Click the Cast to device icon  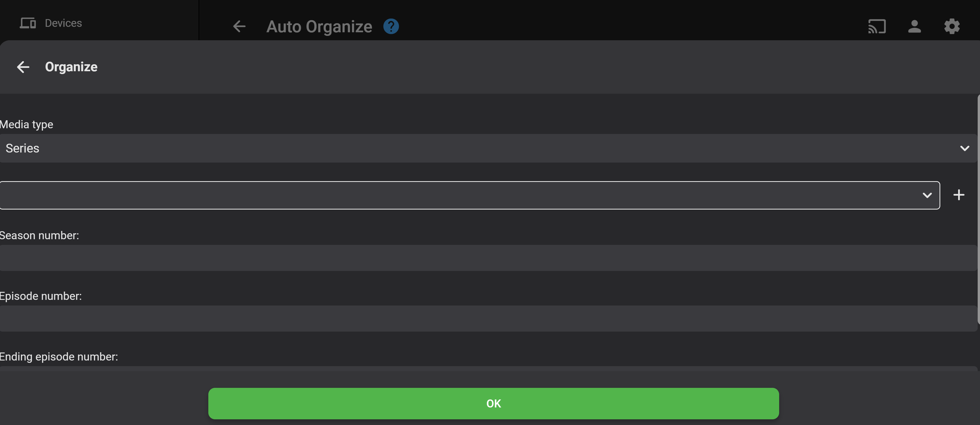877,26
